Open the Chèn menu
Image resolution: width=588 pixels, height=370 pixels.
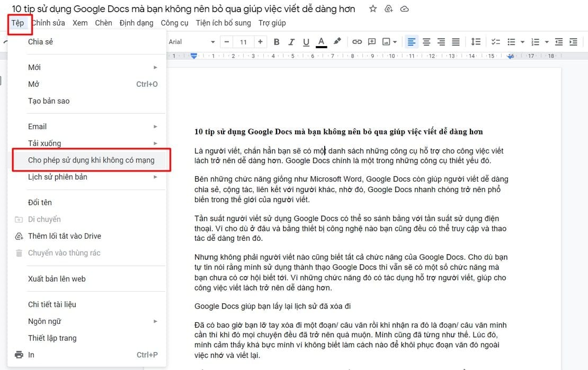tap(103, 23)
